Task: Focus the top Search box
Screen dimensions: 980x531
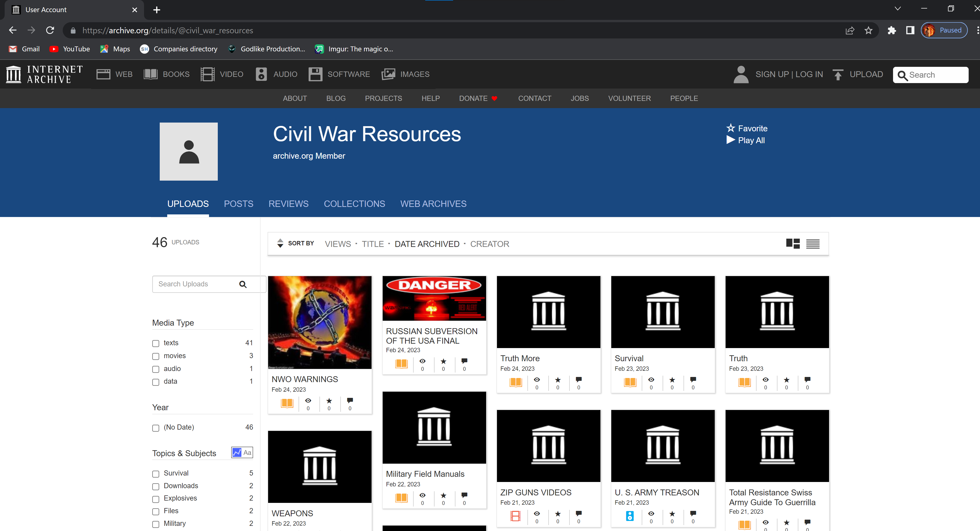Action: [x=930, y=75]
